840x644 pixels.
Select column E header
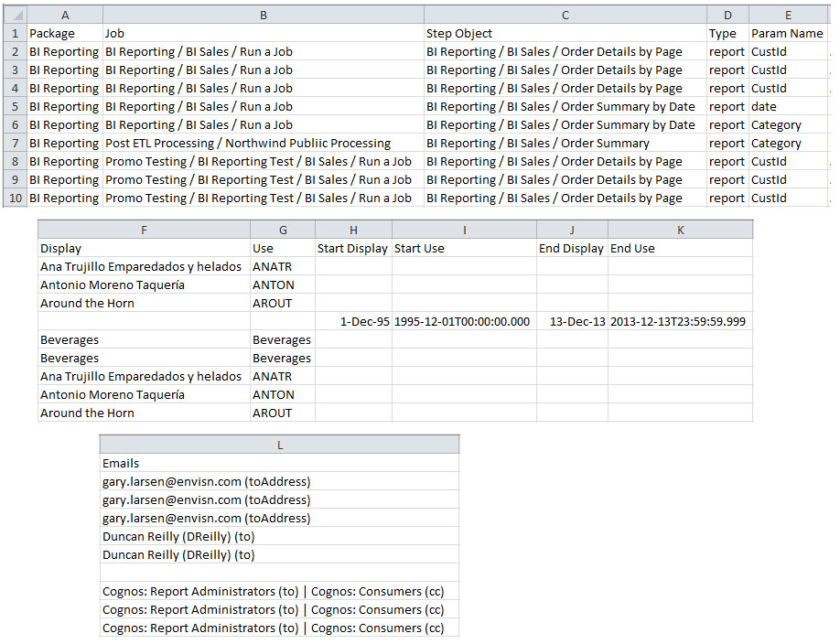(x=789, y=15)
